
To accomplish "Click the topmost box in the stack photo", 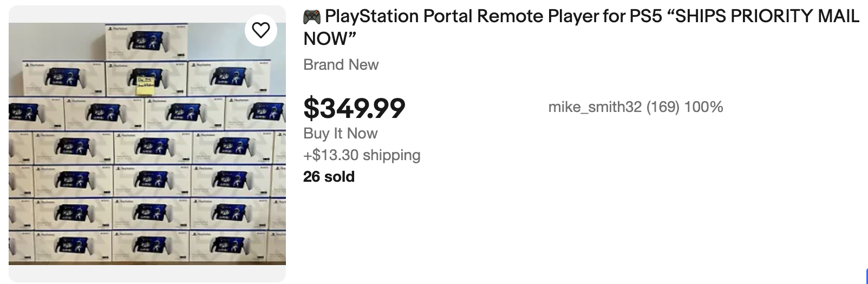I will tap(147, 42).
